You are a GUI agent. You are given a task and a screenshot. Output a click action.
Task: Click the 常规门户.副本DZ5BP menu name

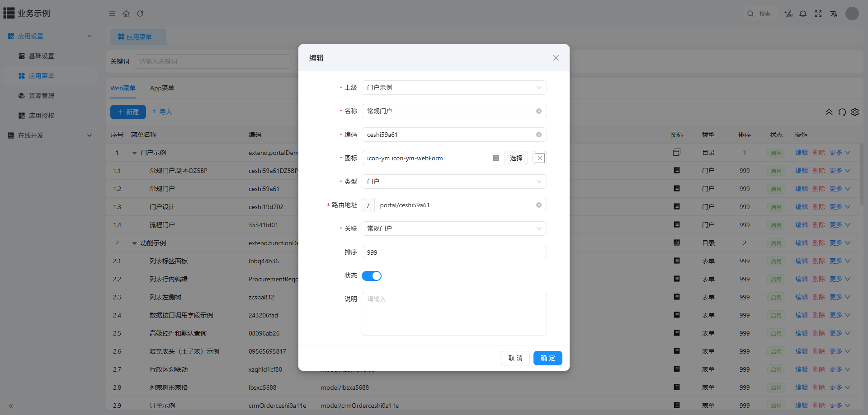(x=179, y=171)
